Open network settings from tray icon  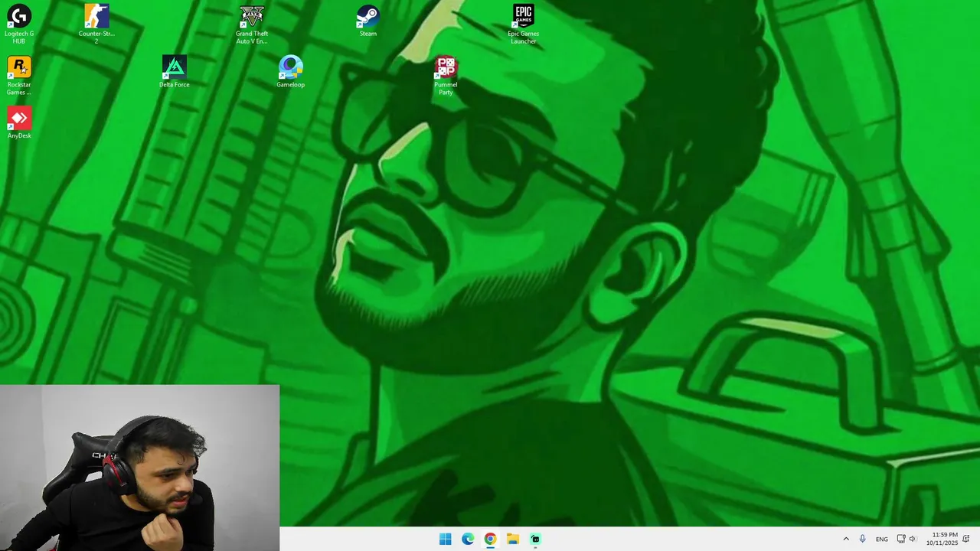tap(901, 539)
